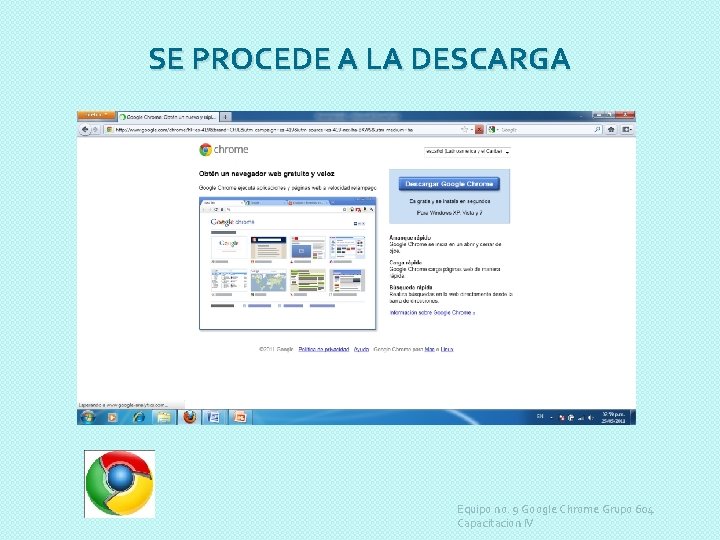
Task: Open Información sobre Google Chrome link
Action: pos(432,313)
